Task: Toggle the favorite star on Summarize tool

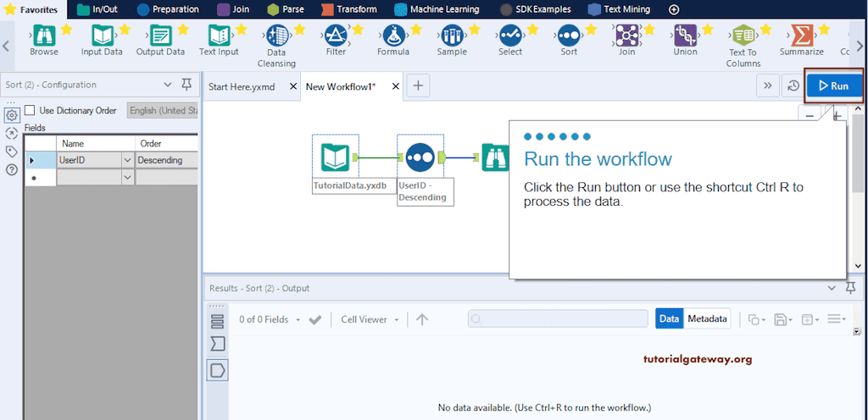Action: pos(824,30)
